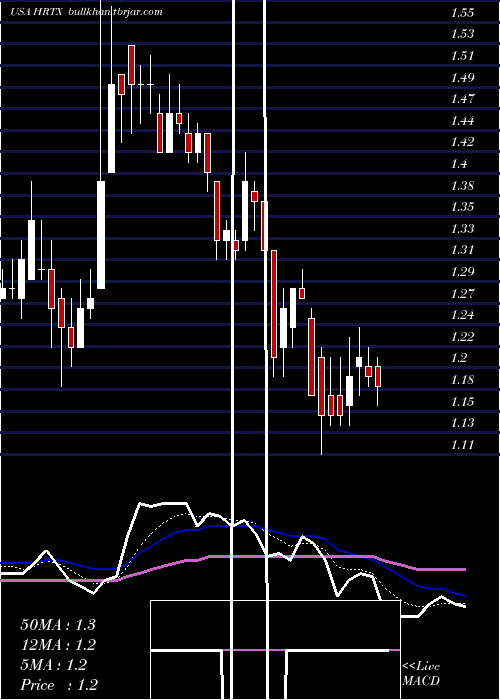Pick the 1.33 price axis value
The height and width of the screenshot is (700, 500).
tap(462, 229)
